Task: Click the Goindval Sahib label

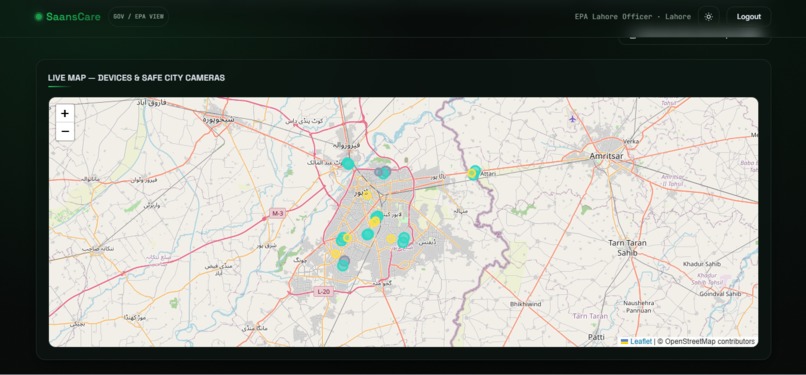Action: point(720,294)
